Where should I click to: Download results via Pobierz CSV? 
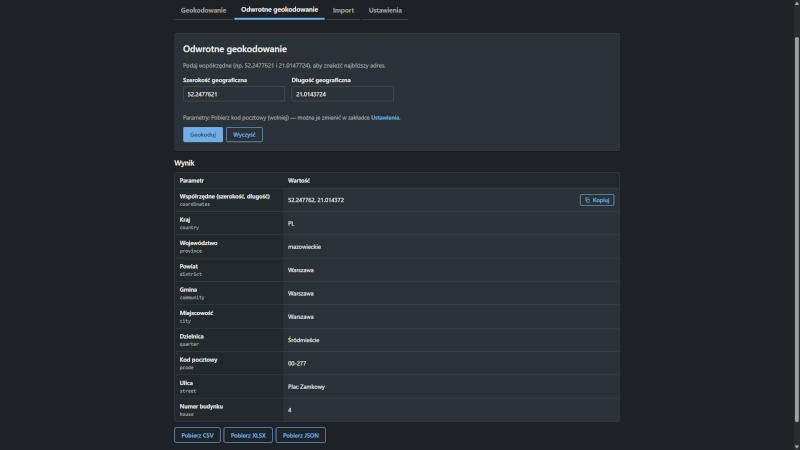coord(197,435)
